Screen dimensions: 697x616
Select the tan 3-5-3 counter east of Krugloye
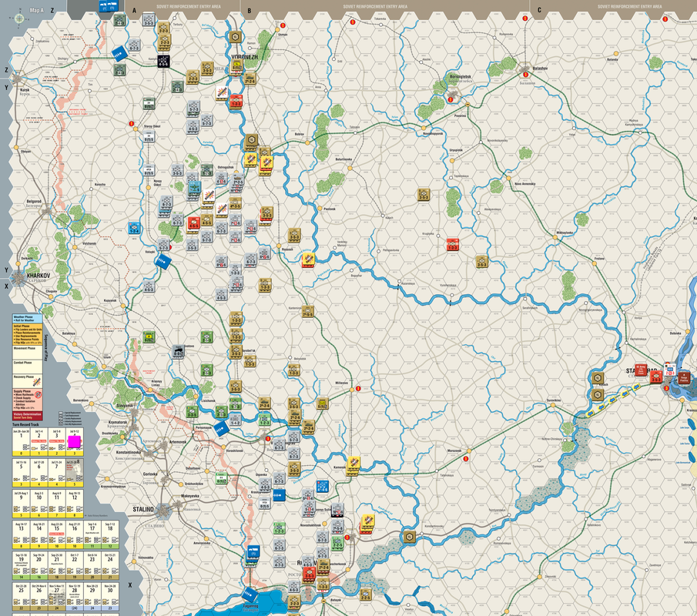(482, 262)
